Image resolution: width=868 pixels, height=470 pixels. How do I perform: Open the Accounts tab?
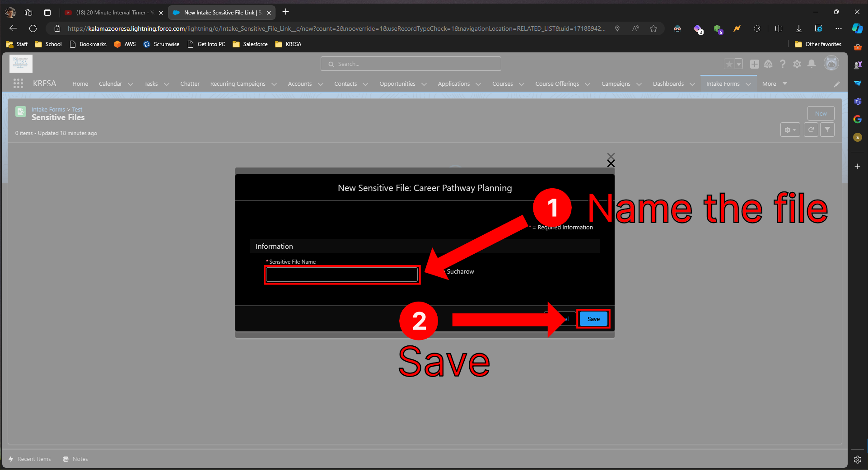click(x=300, y=84)
